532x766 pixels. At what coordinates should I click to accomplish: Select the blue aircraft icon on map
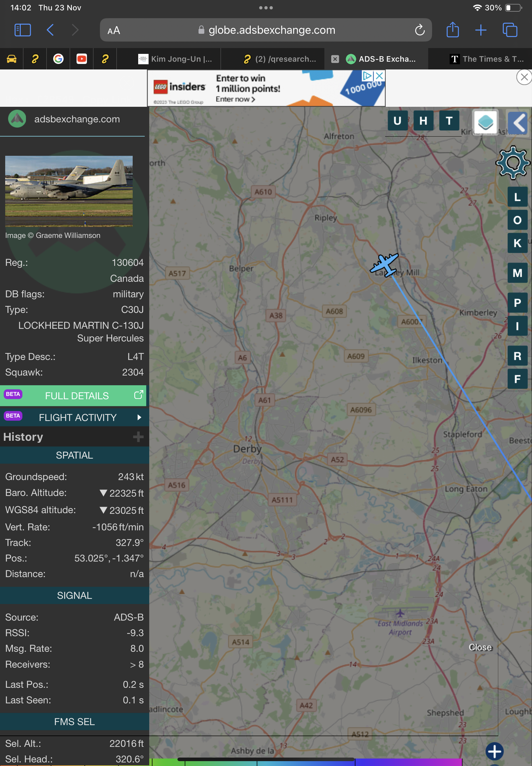pos(384,265)
